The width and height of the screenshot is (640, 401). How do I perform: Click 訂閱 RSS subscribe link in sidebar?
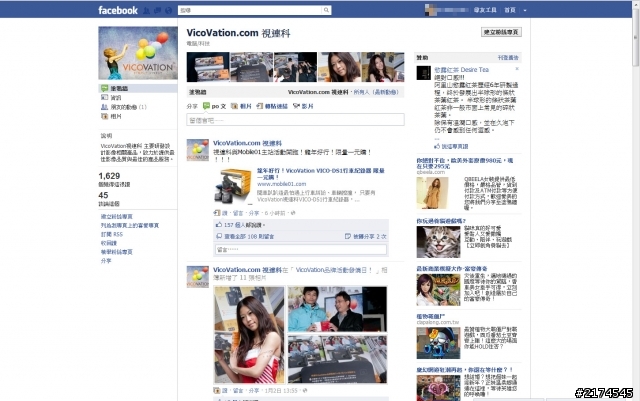pos(111,234)
